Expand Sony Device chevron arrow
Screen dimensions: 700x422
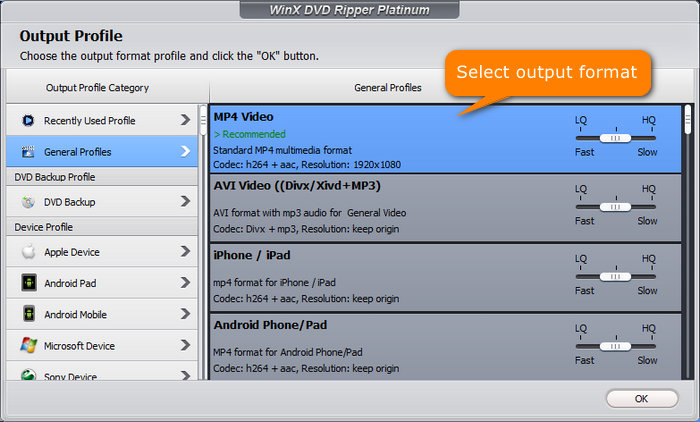pos(185,376)
